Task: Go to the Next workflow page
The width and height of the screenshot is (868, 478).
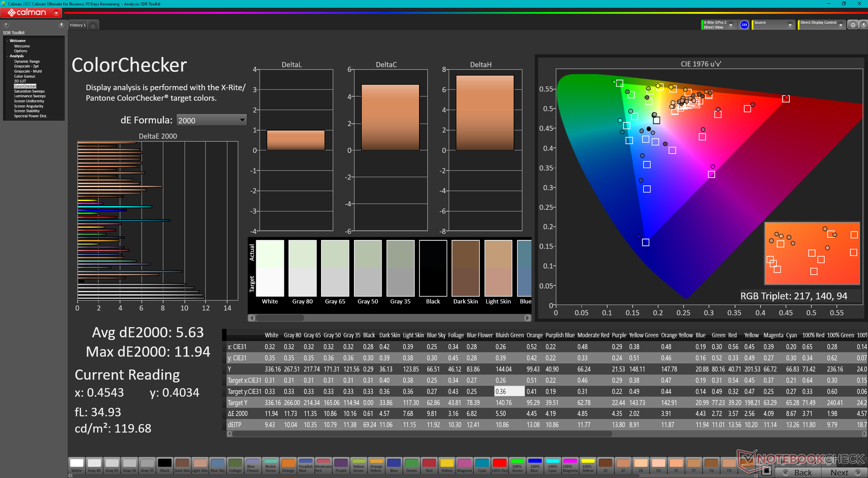Action: tap(844, 473)
